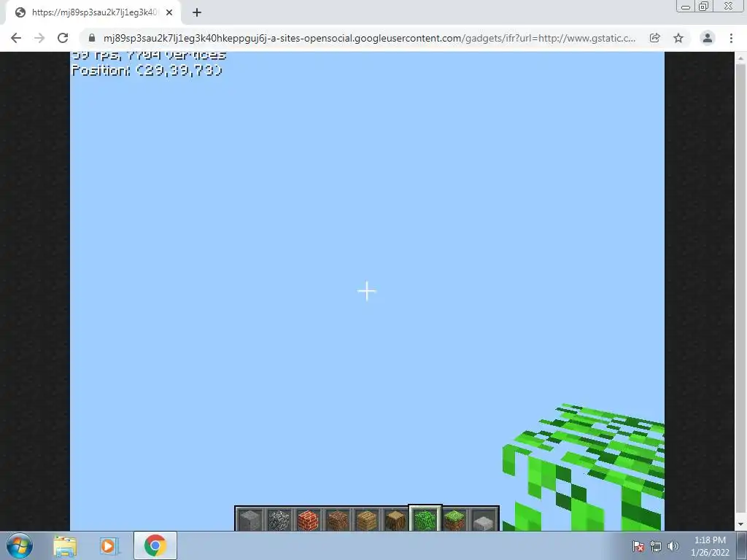
Task: Select the stone block in hotbar
Action: [249, 519]
